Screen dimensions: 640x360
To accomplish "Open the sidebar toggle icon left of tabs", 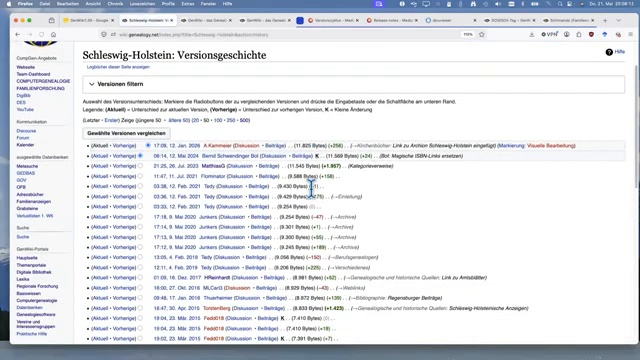I will 51,20.
